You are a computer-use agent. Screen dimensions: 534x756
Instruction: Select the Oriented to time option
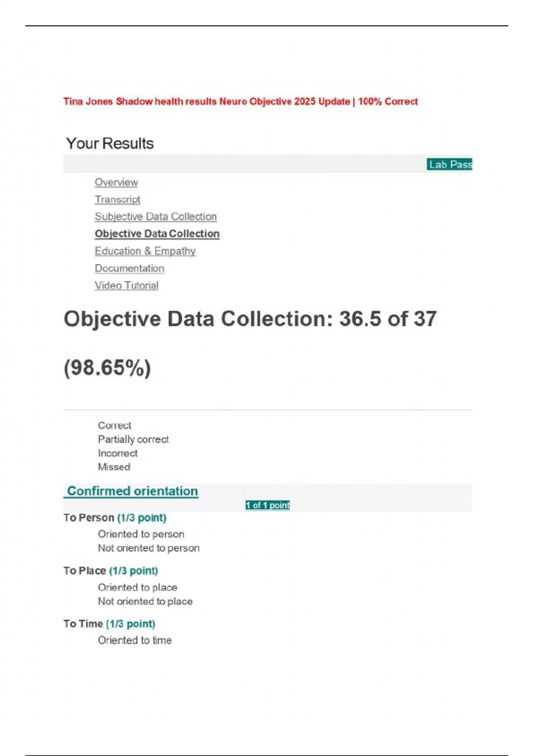coord(135,640)
